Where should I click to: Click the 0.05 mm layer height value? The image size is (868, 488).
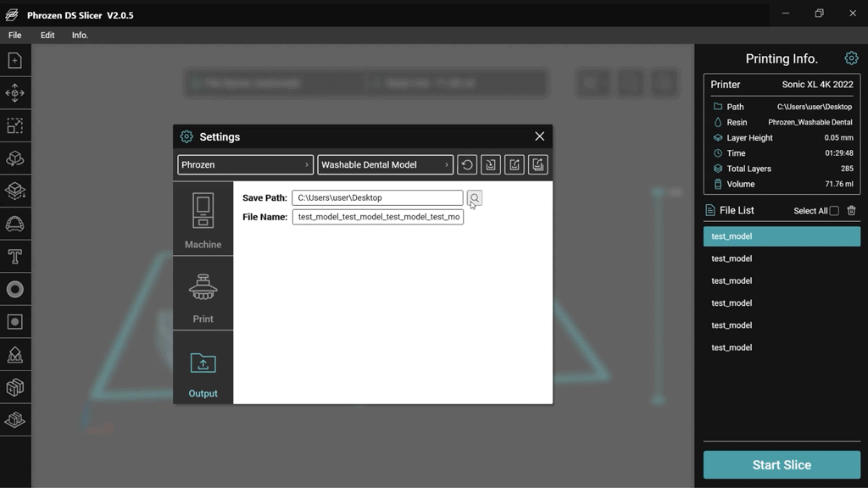click(838, 138)
